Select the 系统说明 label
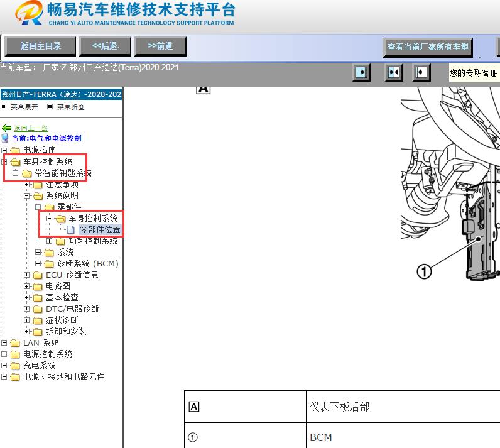 pyautogui.click(x=62, y=196)
